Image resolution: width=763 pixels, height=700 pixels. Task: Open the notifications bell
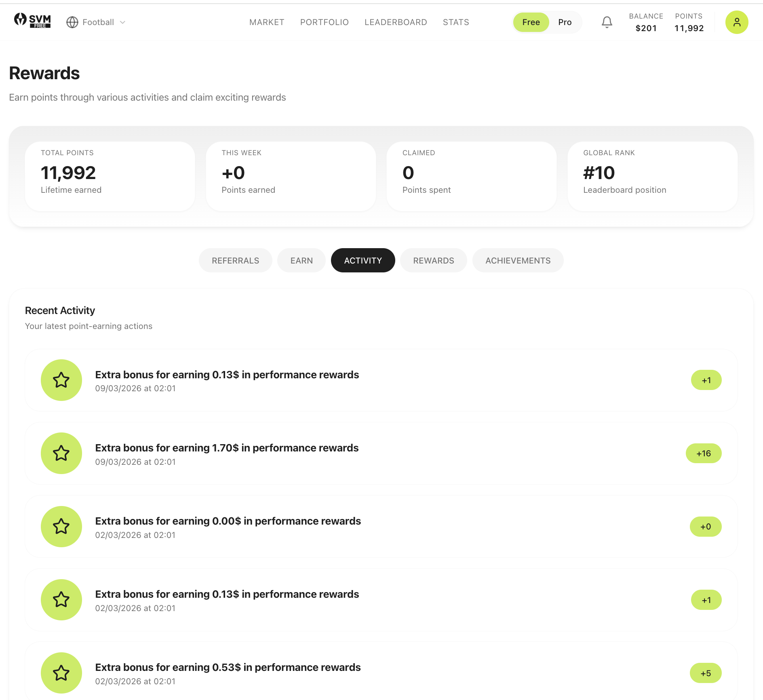pyautogui.click(x=607, y=22)
